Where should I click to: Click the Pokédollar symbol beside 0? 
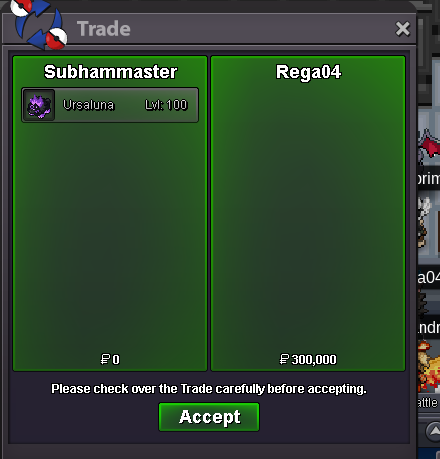(x=105, y=359)
